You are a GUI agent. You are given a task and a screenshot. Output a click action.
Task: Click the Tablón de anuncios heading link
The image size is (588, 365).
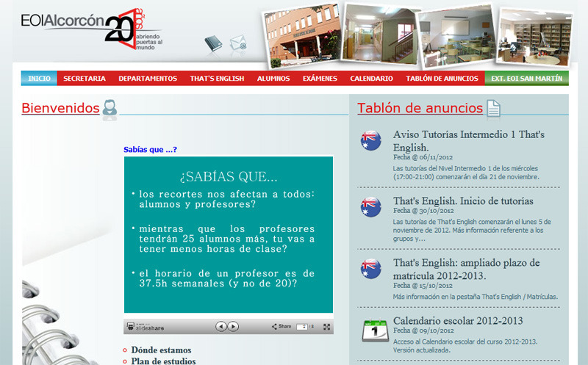click(x=420, y=108)
